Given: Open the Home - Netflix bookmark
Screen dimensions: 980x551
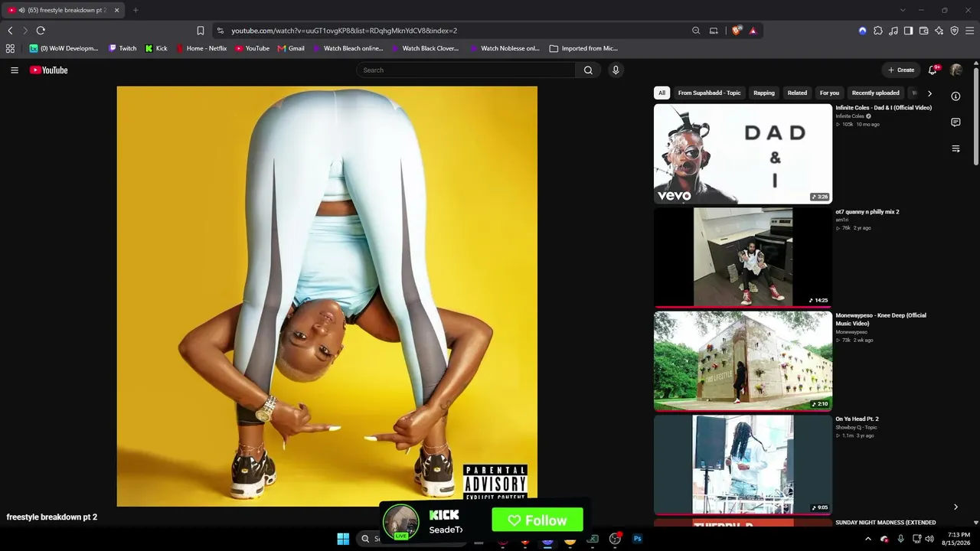Looking at the screenshot, I should [201, 48].
